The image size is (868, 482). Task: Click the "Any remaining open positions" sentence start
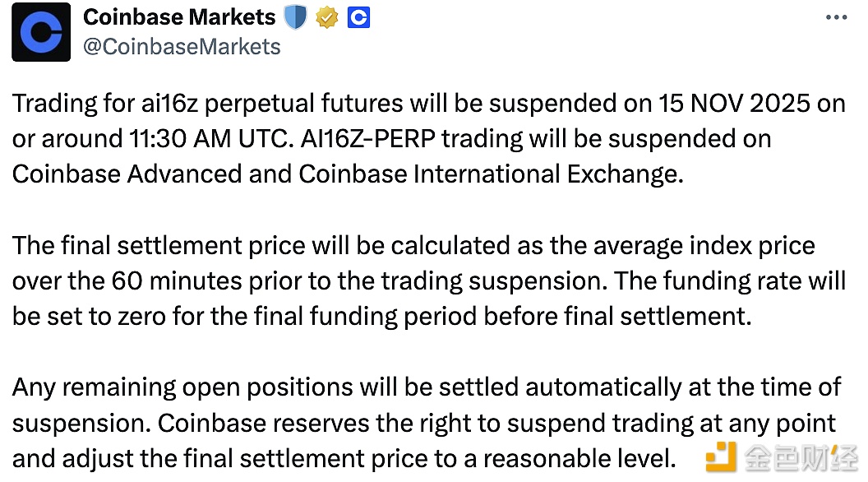[x=177, y=387]
